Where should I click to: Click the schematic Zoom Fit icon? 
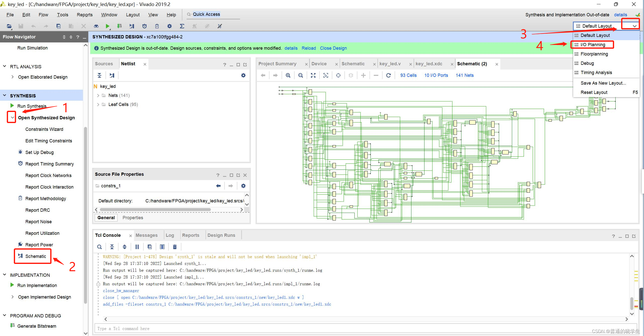coord(313,75)
